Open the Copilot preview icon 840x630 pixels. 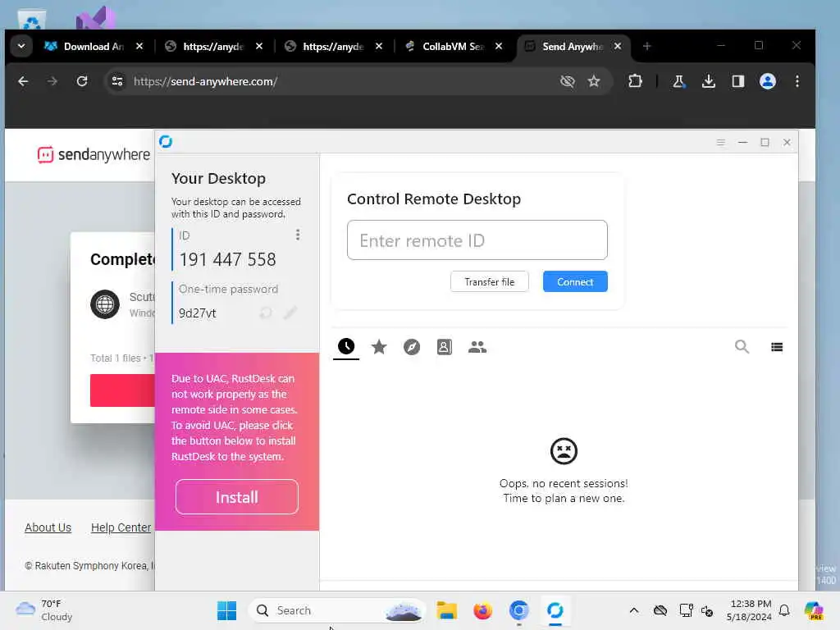pos(814,610)
